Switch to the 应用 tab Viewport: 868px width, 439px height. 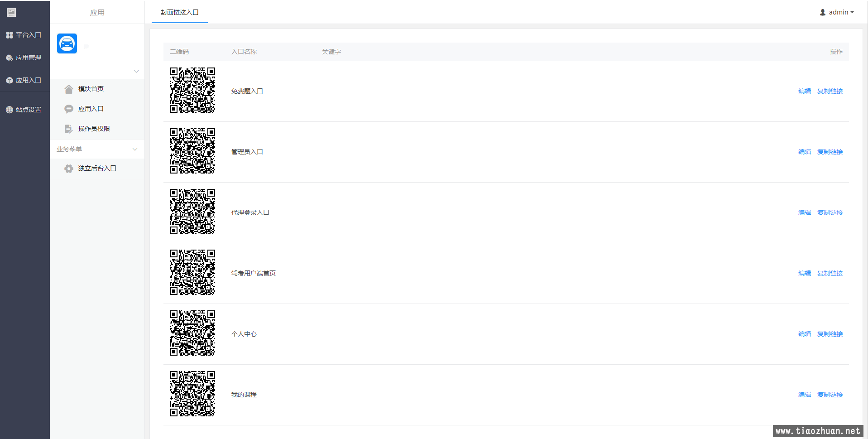pyautogui.click(x=97, y=12)
